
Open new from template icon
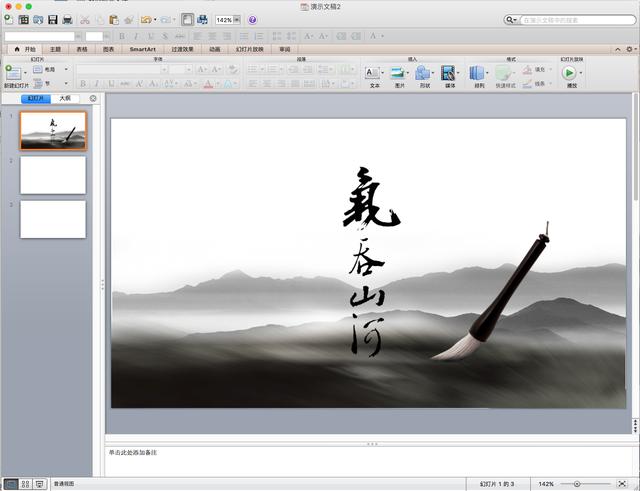pyautogui.click(x=24, y=20)
